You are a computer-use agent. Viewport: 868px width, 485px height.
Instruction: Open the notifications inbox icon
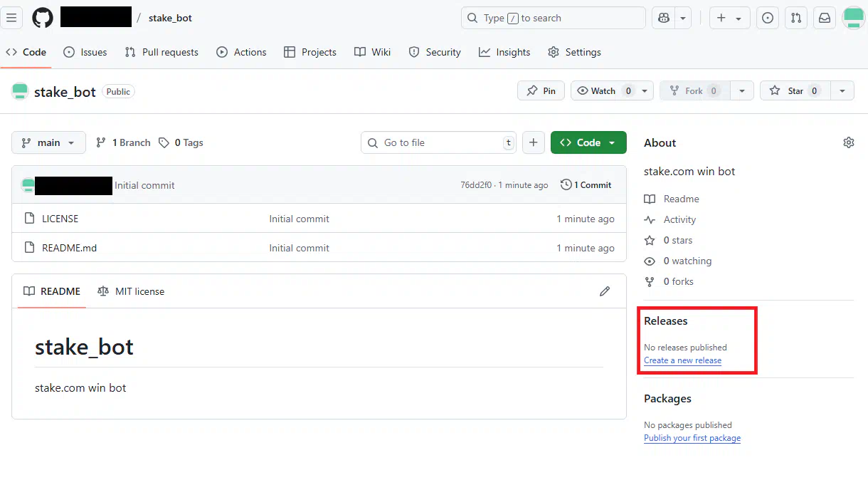click(825, 18)
